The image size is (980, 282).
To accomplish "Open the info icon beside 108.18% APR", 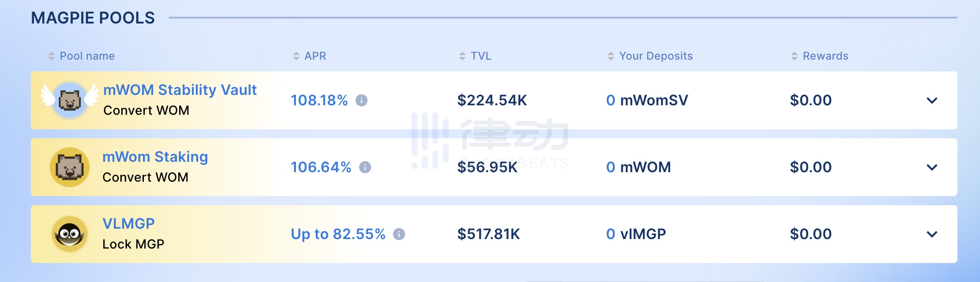I will pyautogui.click(x=362, y=100).
